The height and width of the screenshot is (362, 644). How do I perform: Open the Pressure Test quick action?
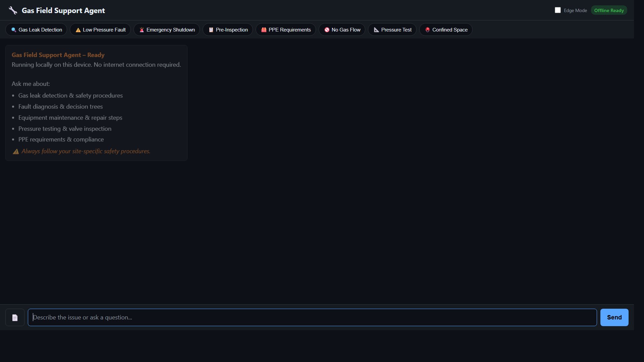point(392,29)
